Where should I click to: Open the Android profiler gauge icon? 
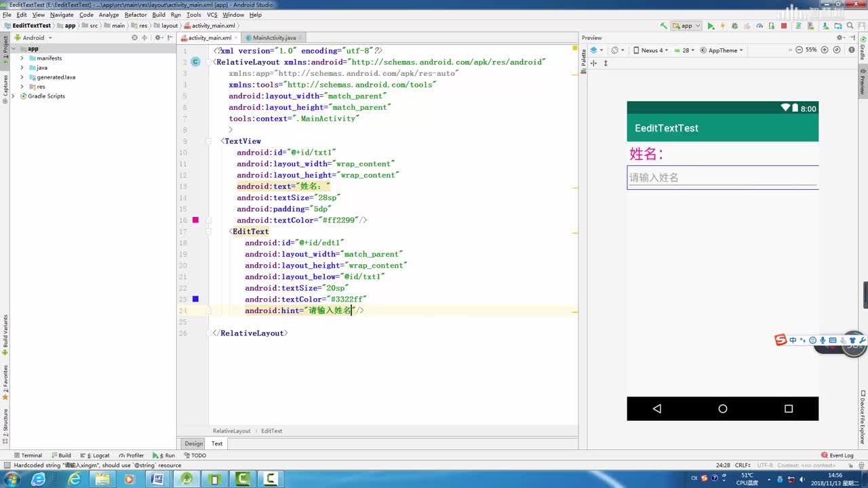pyautogui.click(x=759, y=26)
